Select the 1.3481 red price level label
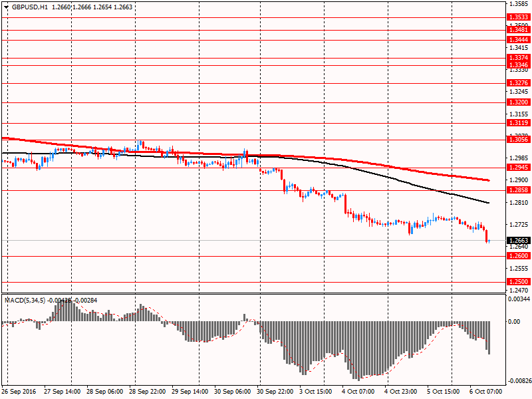Image resolution: width=532 pixels, height=399 pixels. tap(519, 30)
